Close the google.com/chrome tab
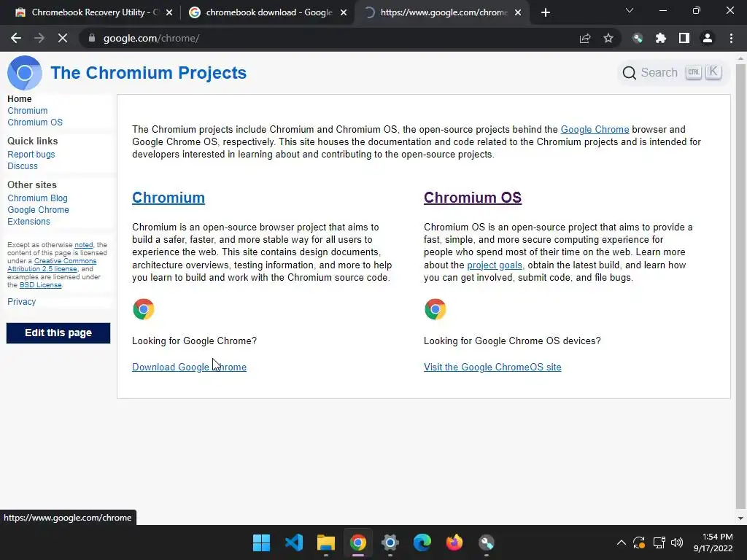Image resolution: width=747 pixels, height=560 pixels. point(518,12)
